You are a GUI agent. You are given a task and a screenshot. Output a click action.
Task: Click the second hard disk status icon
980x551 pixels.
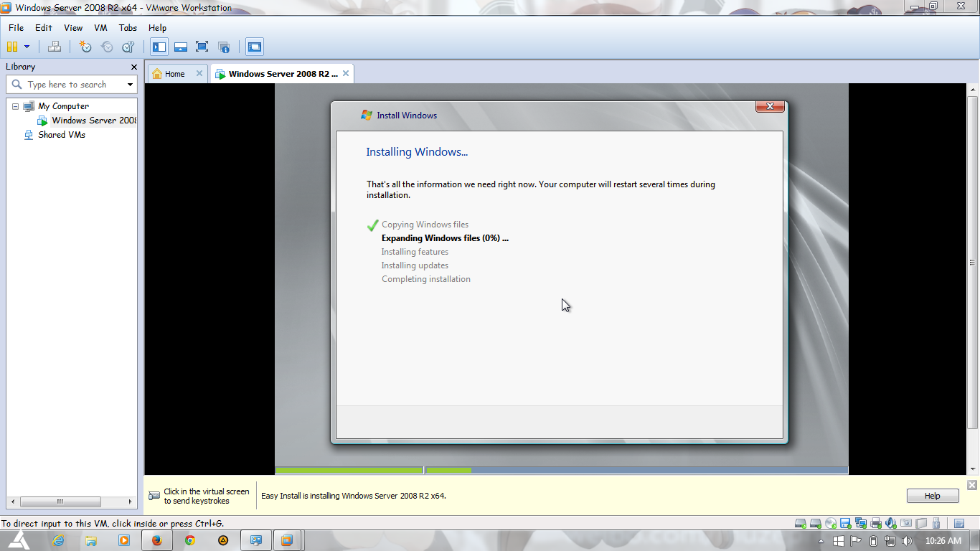[x=816, y=523]
